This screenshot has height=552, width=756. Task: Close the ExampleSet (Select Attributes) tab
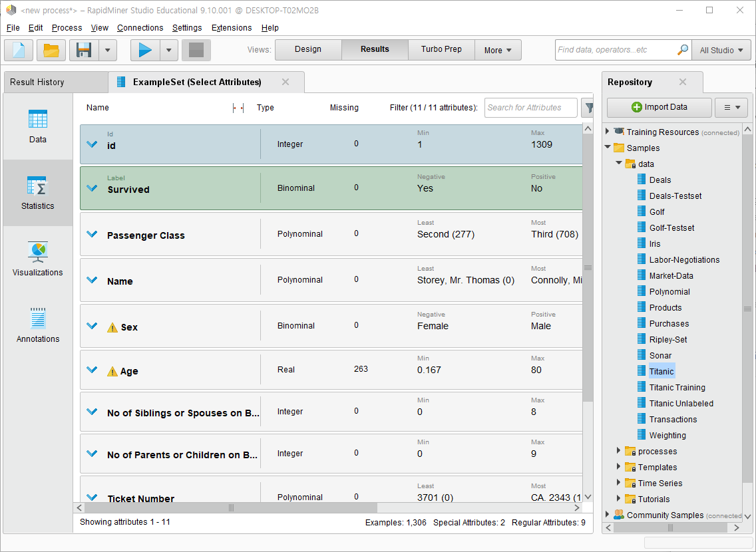point(285,82)
